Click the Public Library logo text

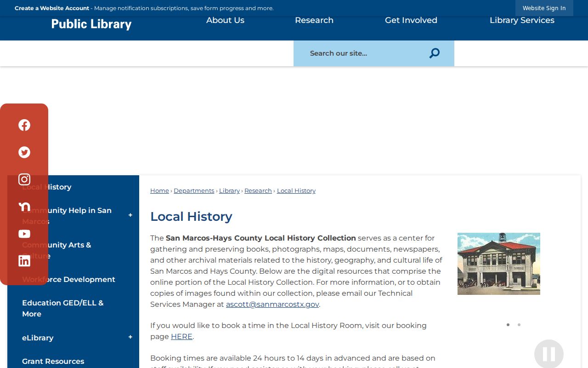click(91, 24)
